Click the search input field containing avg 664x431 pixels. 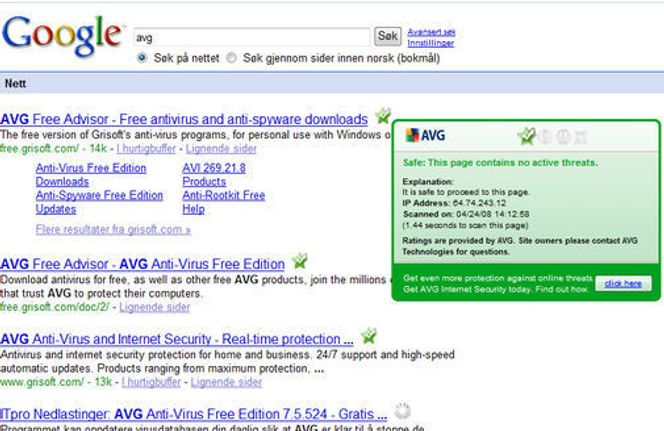(252, 37)
